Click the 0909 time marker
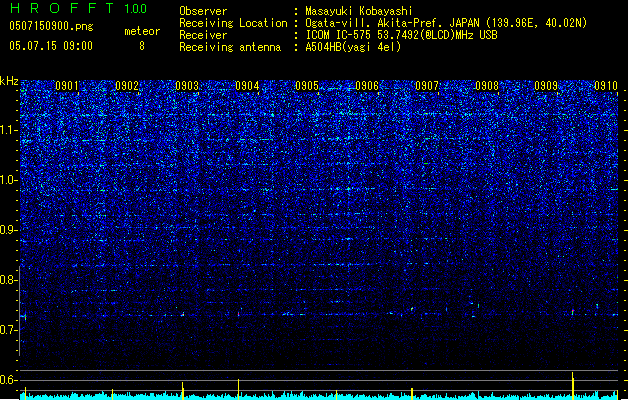 click(x=546, y=86)
